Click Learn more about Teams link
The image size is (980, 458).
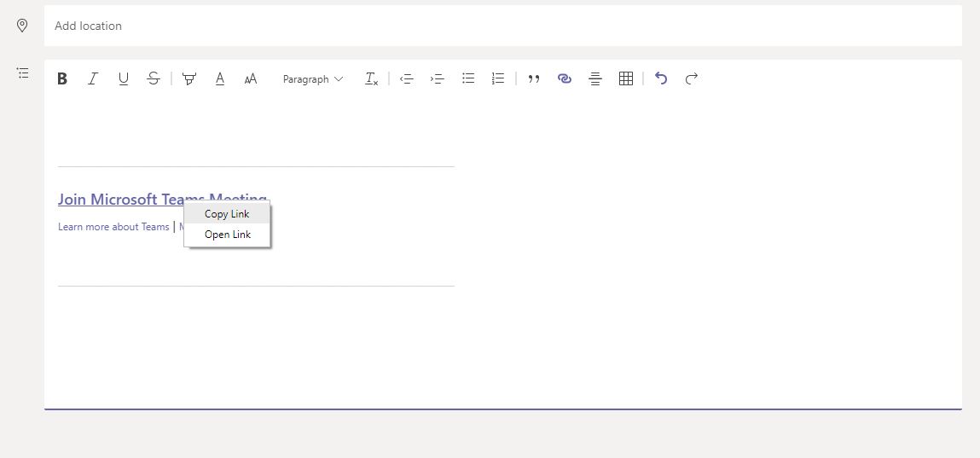[x=113, y=227]
